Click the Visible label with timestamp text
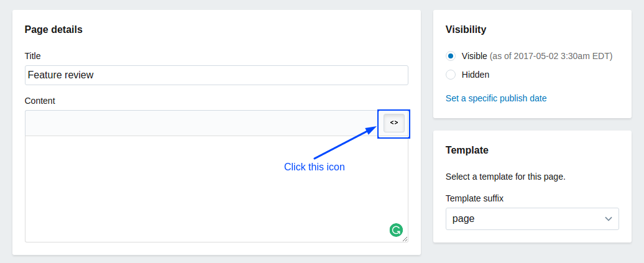644x263 pixels. click(537, 56)
